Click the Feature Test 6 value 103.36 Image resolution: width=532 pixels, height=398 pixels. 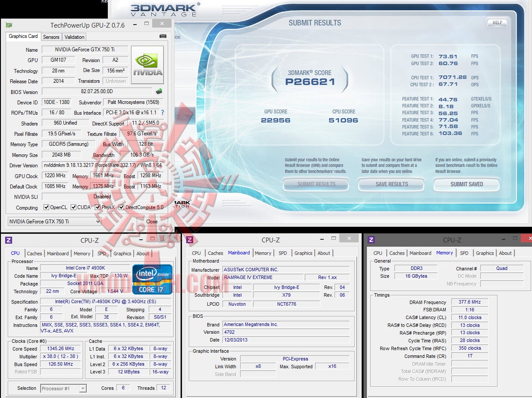[450, 133]
